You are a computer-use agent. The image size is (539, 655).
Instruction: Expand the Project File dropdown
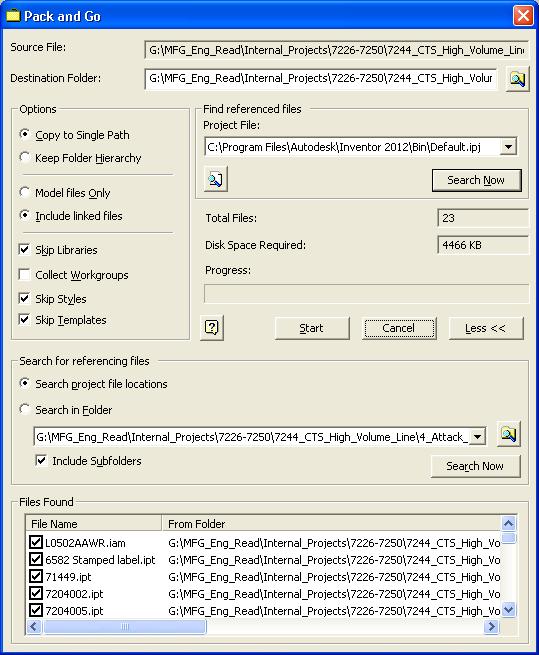508,147
